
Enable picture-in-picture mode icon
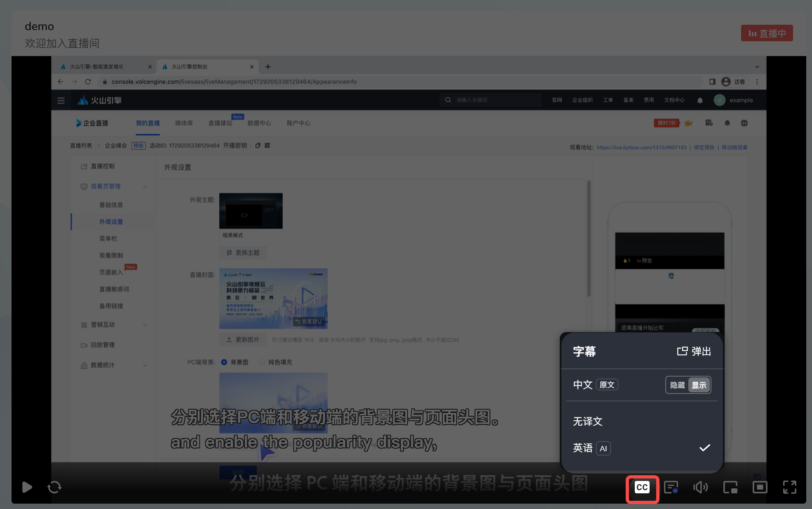click(x=730, y=488)
